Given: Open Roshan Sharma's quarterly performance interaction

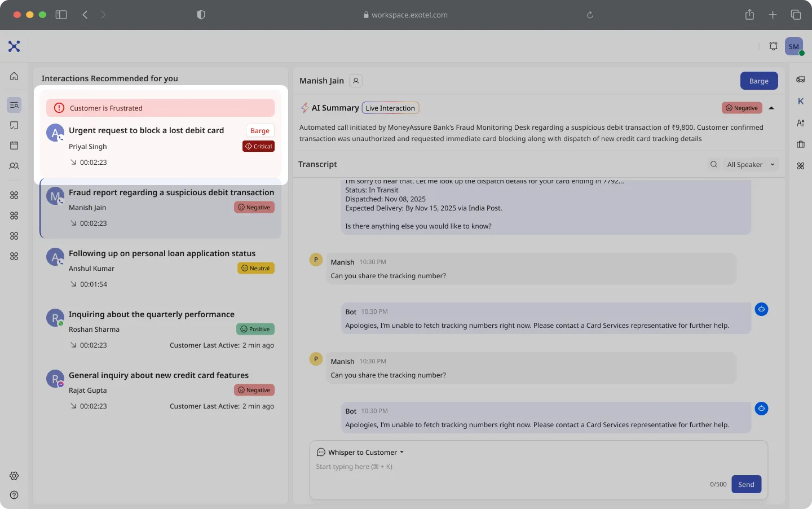Looking at the screenshot, I should click(161, 330).
